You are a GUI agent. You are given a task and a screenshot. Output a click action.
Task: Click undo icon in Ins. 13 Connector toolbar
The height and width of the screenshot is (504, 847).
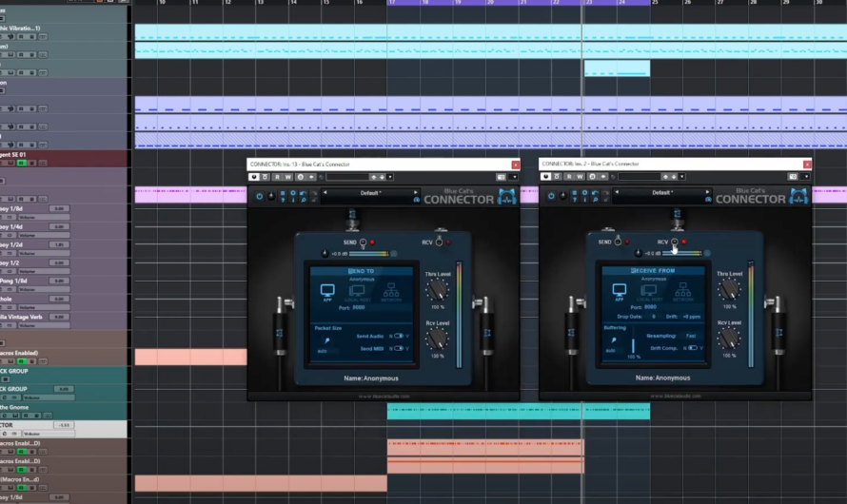[303, 193]
